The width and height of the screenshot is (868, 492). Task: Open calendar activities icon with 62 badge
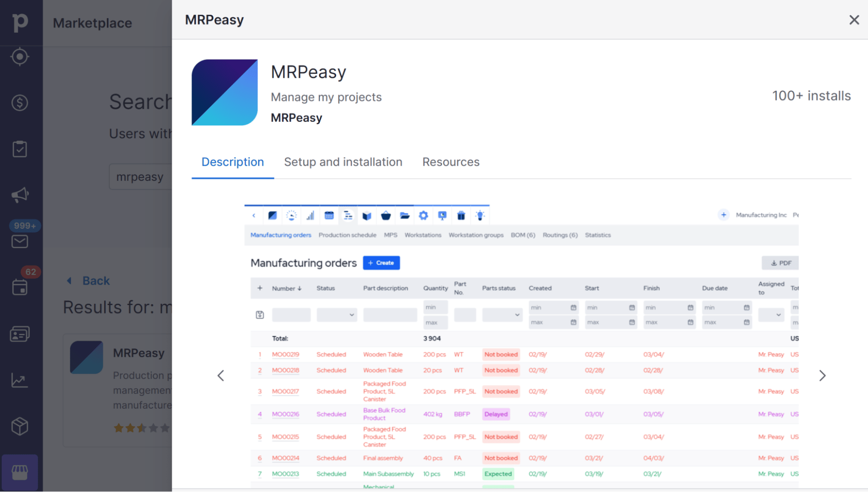[x=20, y=287]
